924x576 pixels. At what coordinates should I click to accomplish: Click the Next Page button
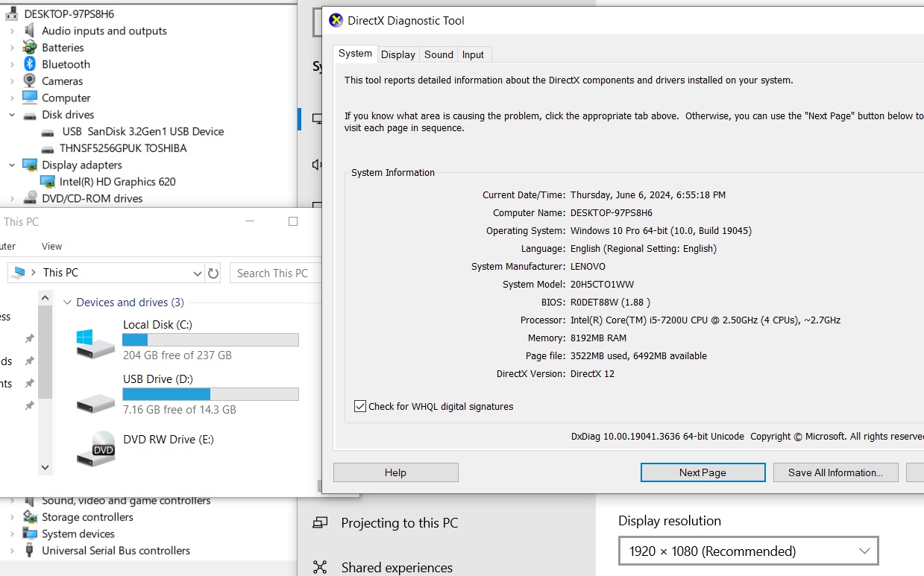[703, 472]
